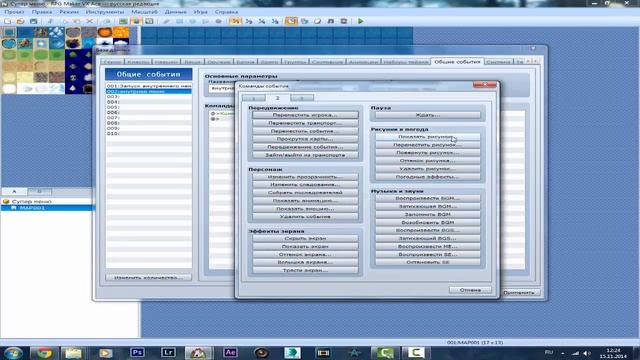Select the Rectangle drawing tool

pyautogui.click(x=179, y=21)
